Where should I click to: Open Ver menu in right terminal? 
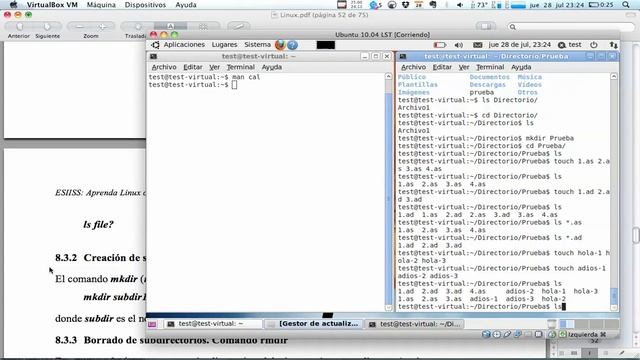(464, 67)
